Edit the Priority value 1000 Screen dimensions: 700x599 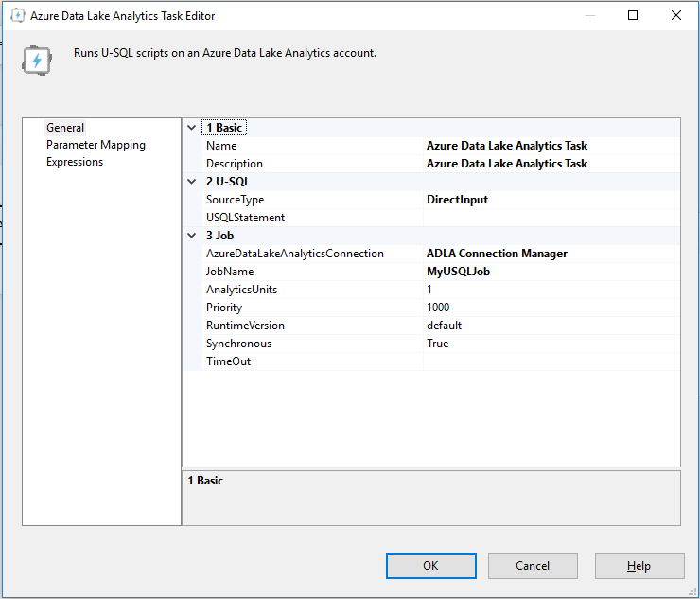(x=551, y=308)
